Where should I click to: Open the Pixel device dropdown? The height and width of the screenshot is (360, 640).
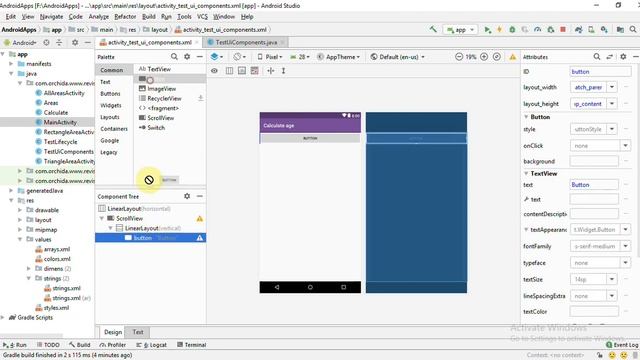point(270,57)
